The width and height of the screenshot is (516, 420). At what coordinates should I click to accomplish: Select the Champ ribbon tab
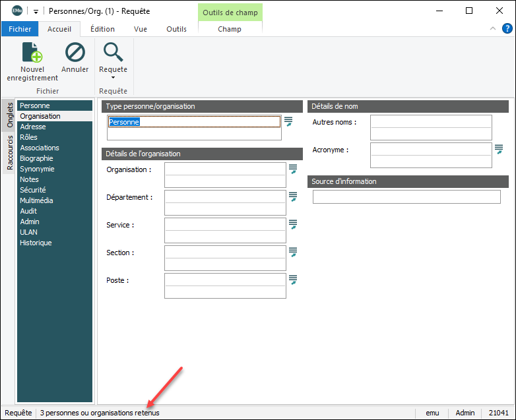click(230, 29)
